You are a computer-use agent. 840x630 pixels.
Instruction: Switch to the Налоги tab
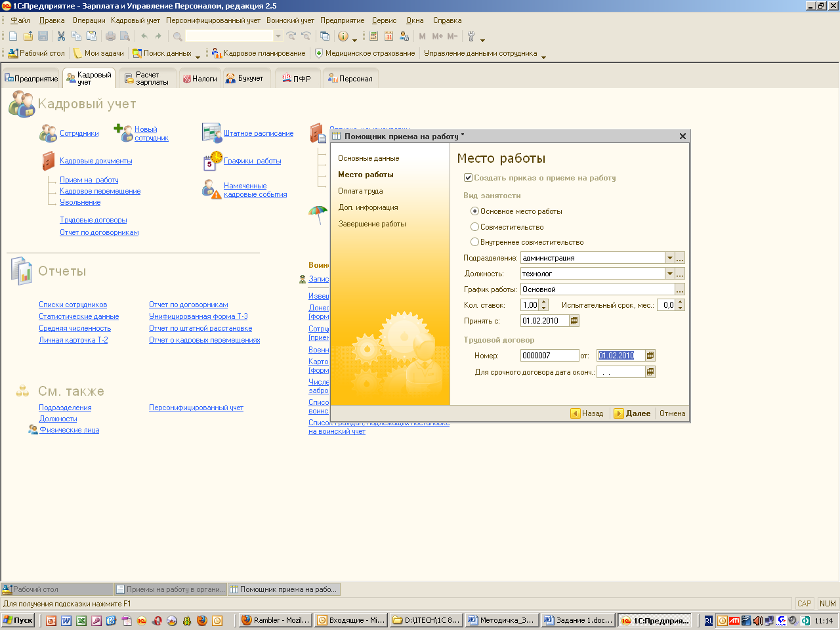199,79
